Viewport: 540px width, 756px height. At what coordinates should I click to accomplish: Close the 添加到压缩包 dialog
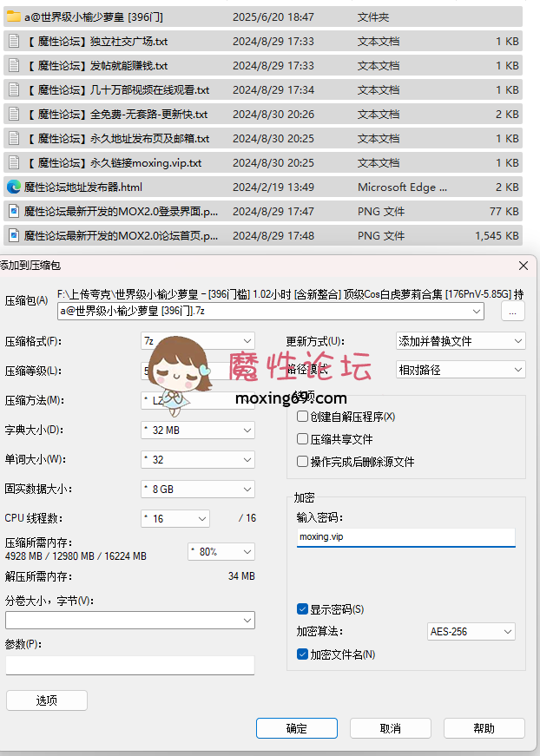pos(524,266)
